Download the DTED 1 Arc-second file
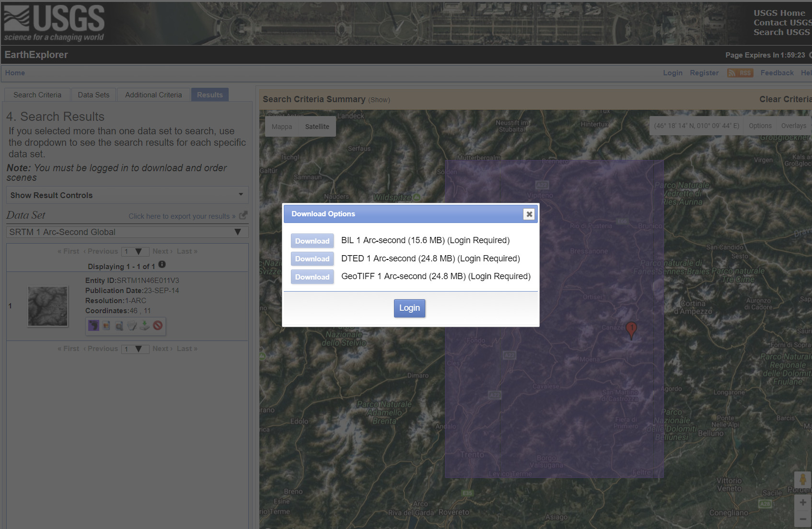Viewport: 812px width, 529px height. (312, 259)
